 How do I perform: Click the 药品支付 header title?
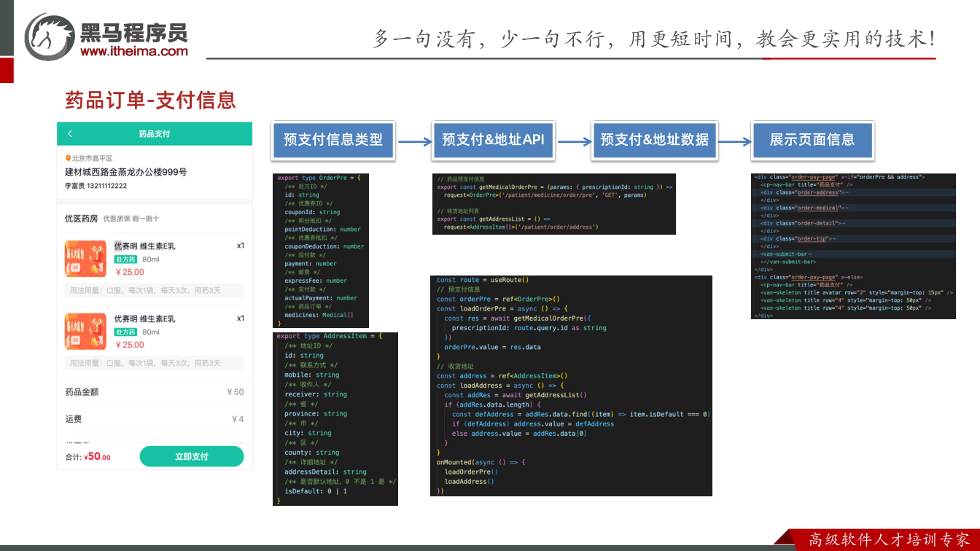click(155, 134)
